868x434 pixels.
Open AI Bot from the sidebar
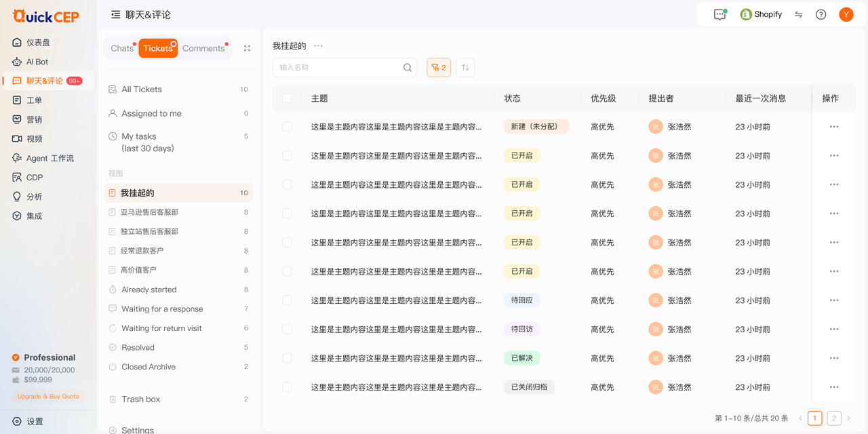tap(37, 62)
